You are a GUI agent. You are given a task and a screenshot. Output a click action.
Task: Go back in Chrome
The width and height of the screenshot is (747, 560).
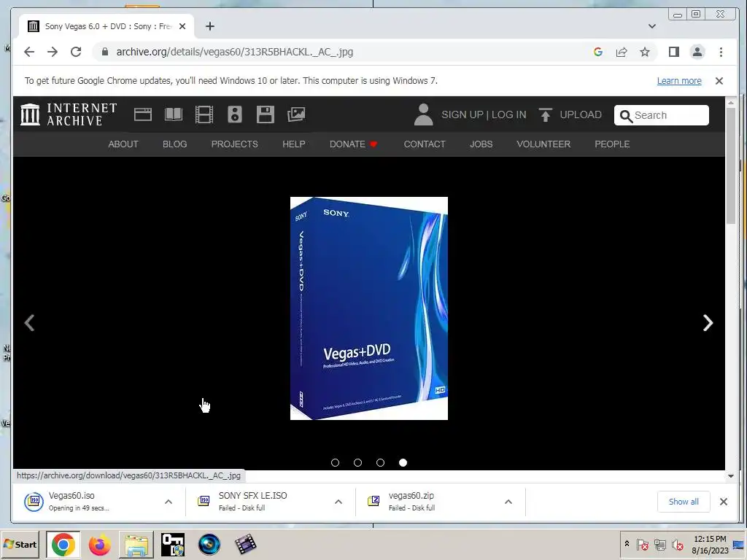29,52
